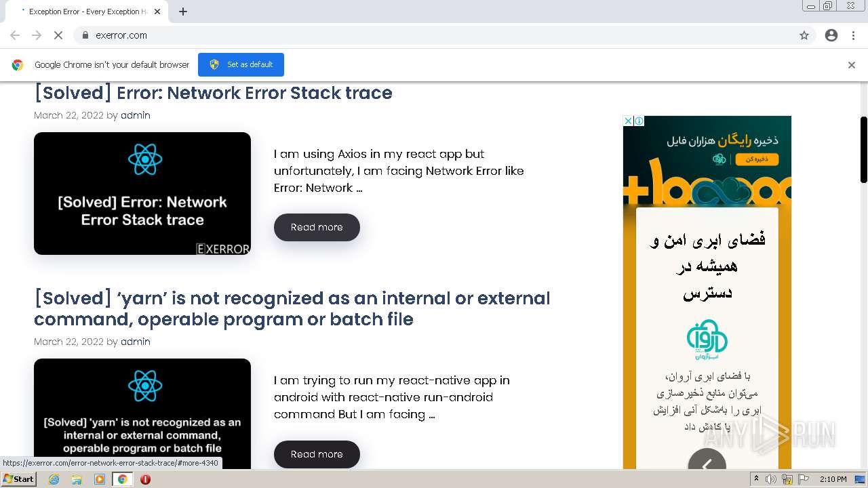Open admin author link under yarn post
Image resolution: width=868 pixels, height=488 pixels.
pos(136,342)
